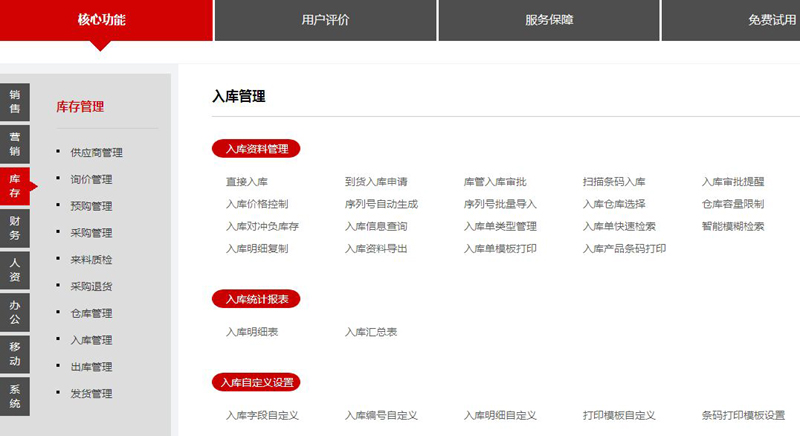Image resolution: width=800 pixels, height=436 pixels.
Task: Click the 发货管理 list item
Action: [91, 394]
